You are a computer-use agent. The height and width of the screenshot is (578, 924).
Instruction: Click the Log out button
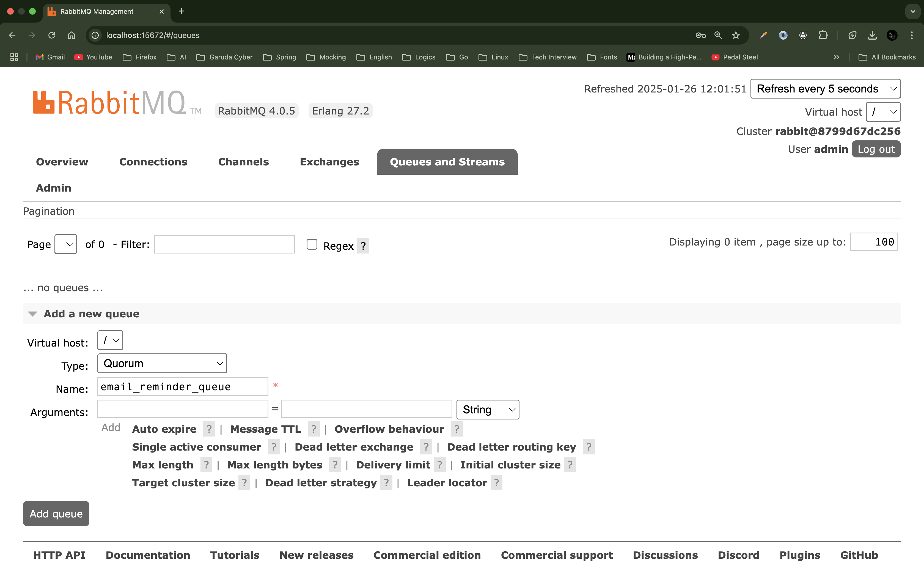876,149
